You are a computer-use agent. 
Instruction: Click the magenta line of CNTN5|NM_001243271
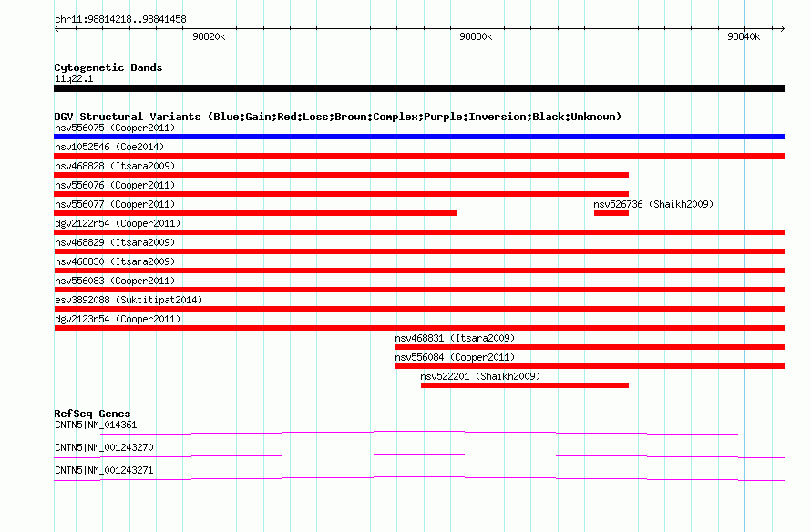click(x=419, y=478)
